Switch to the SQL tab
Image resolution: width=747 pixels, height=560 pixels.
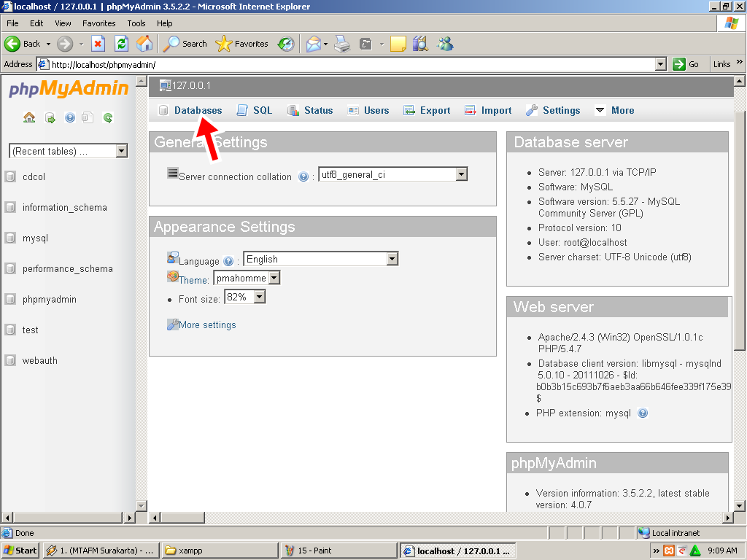[x=255, y=111]
